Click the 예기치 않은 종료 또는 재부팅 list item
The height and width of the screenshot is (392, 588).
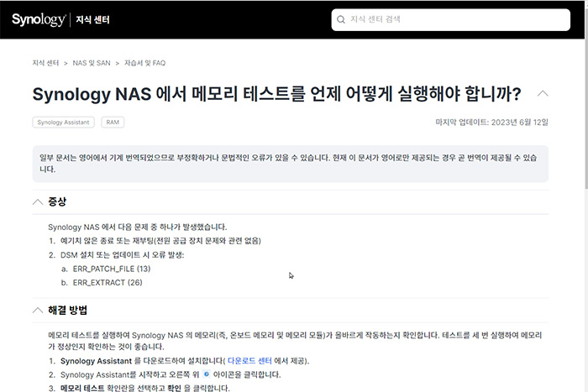click(160, 241)
